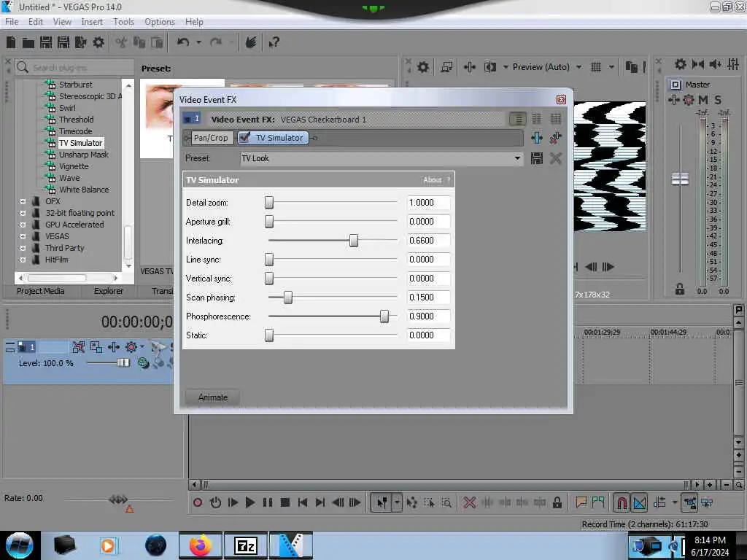Open the TV Simulator About link
This screenshot has width=747, height=560.
point(432,179)
